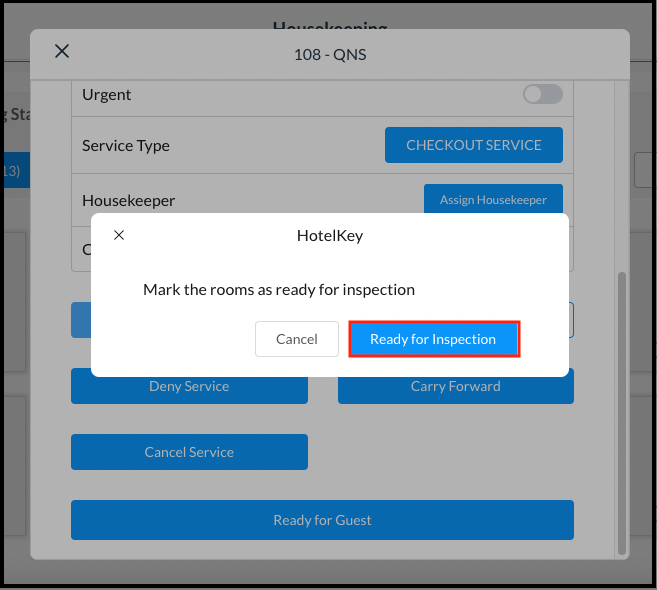Click the Service Type label
The height and width of the screenshot is (590, 657).
[126, 145]
